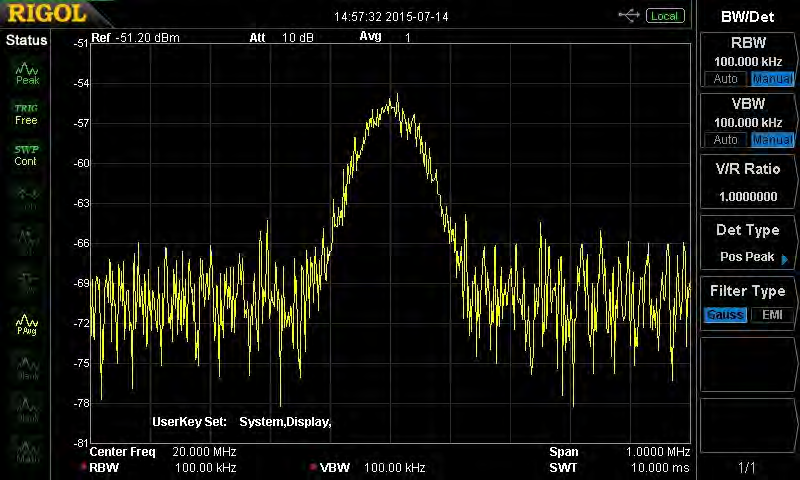800x480 pixels.
Task: Open the SWP Cont sweep status
Action: [26, 155]
